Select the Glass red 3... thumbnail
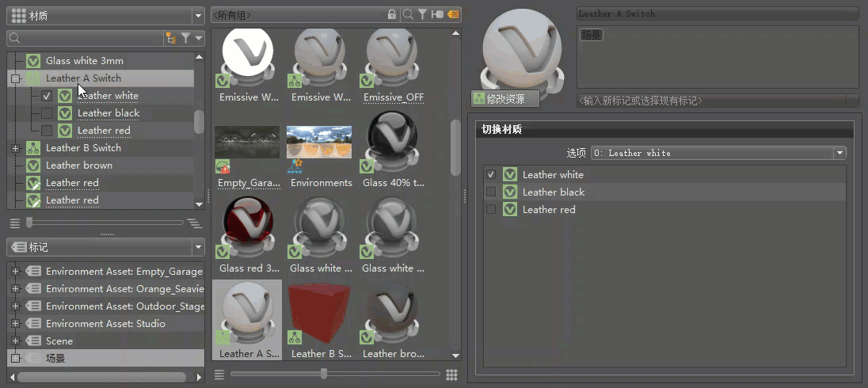The image size is (868, 388). 247,236
